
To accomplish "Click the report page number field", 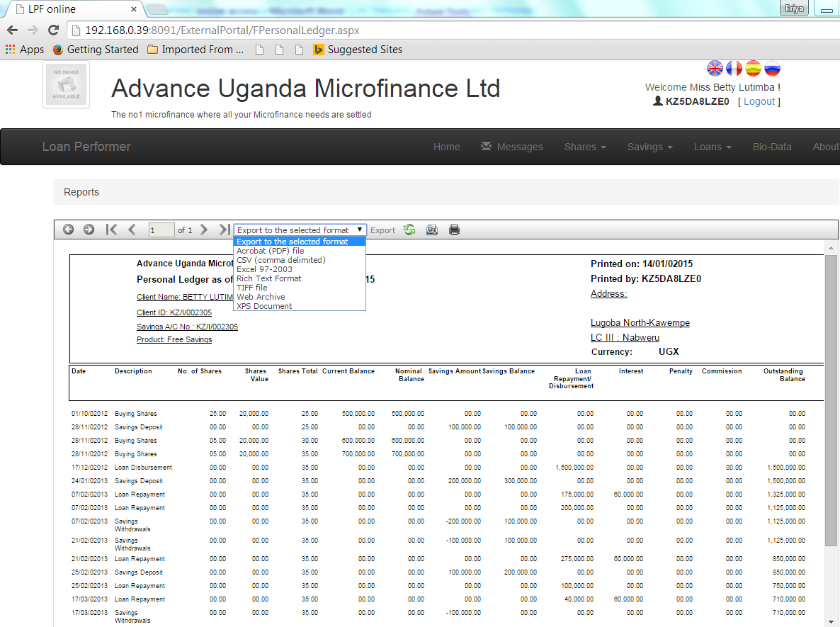I will 161,230.
